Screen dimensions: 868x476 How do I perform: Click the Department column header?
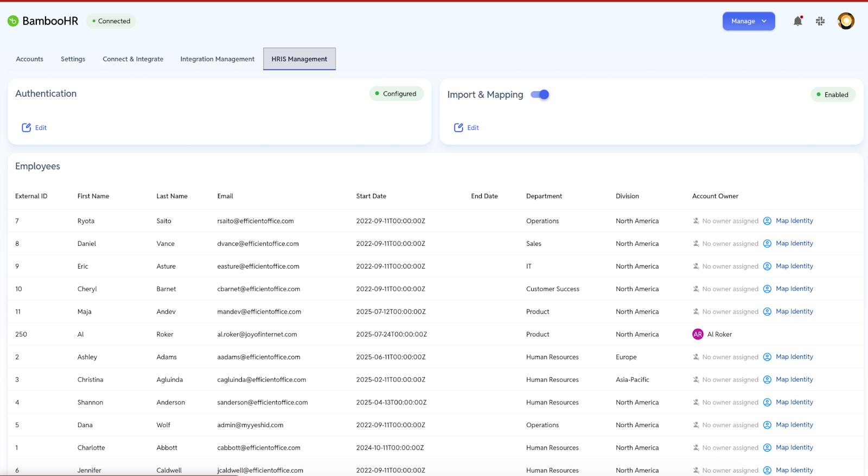point(544,196)
